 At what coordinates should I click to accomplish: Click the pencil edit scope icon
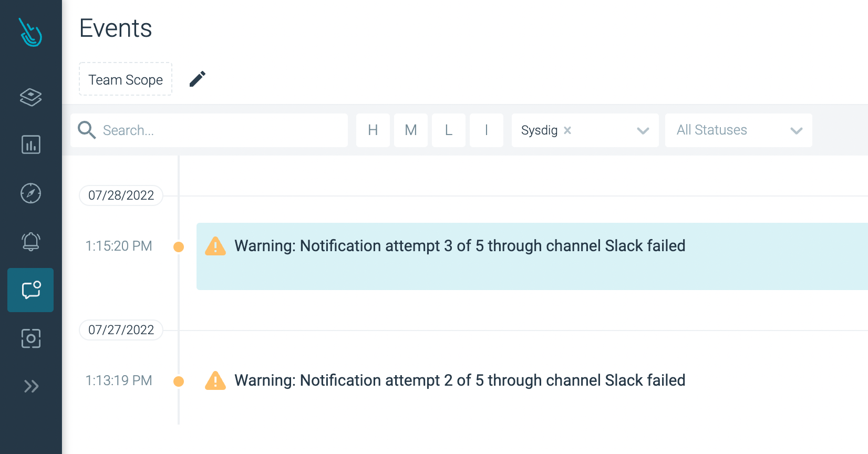pyautogui.click(x=198, y=79)
